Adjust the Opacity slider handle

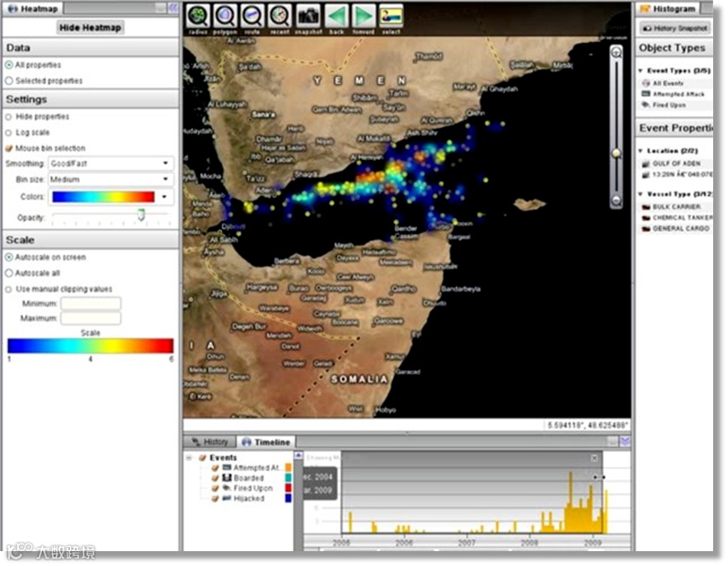[x=141, y=215]
